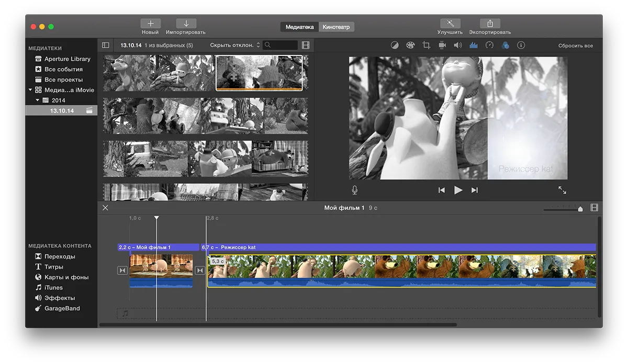Click the timeline horizontal scrollbar
628x364 pixels.
pos(278,325)
